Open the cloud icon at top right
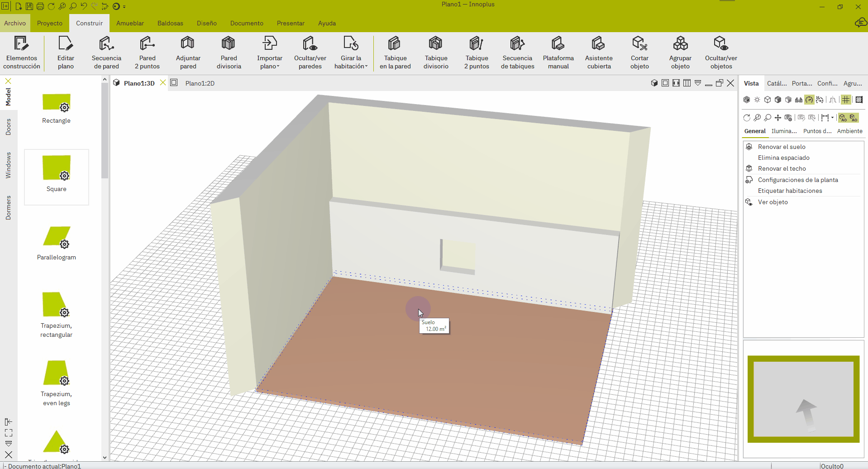 tap(860, 23)
